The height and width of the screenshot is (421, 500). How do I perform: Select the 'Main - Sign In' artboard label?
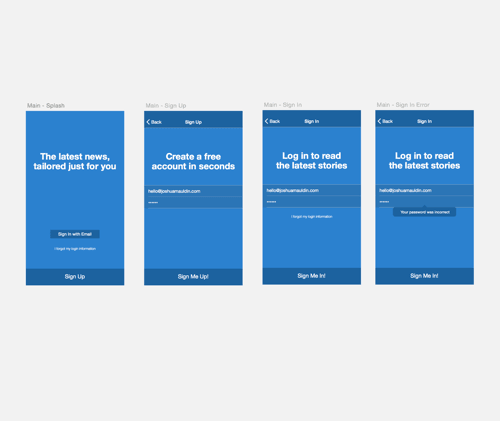[283, 105]
